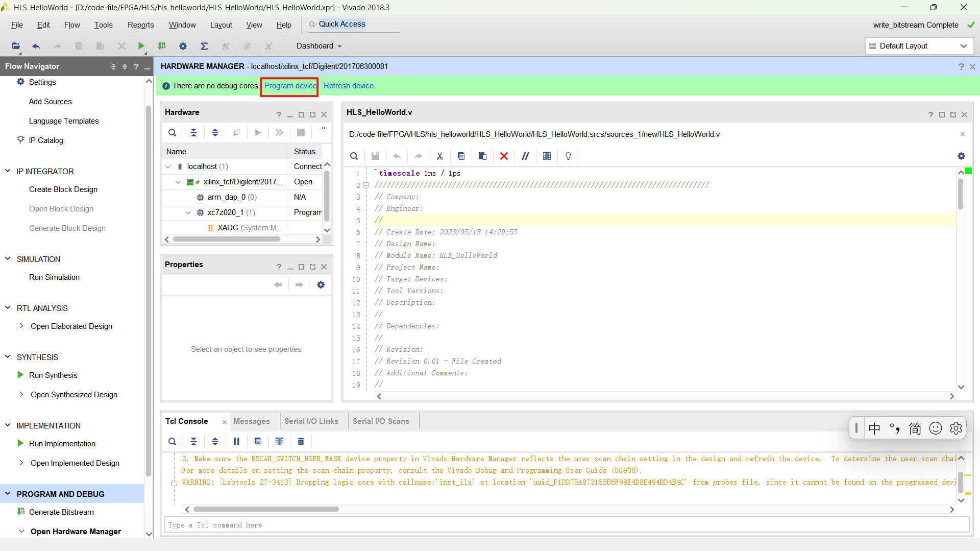Viewport: 980px width, 551px height.
Task: Clear Tcl Console with trash icon
Action: point(301,442)
